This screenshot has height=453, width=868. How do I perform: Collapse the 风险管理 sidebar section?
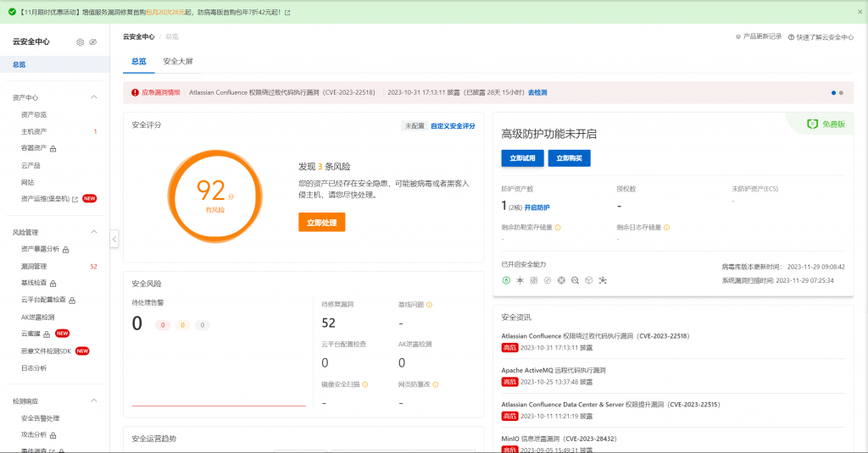(94, 232)
